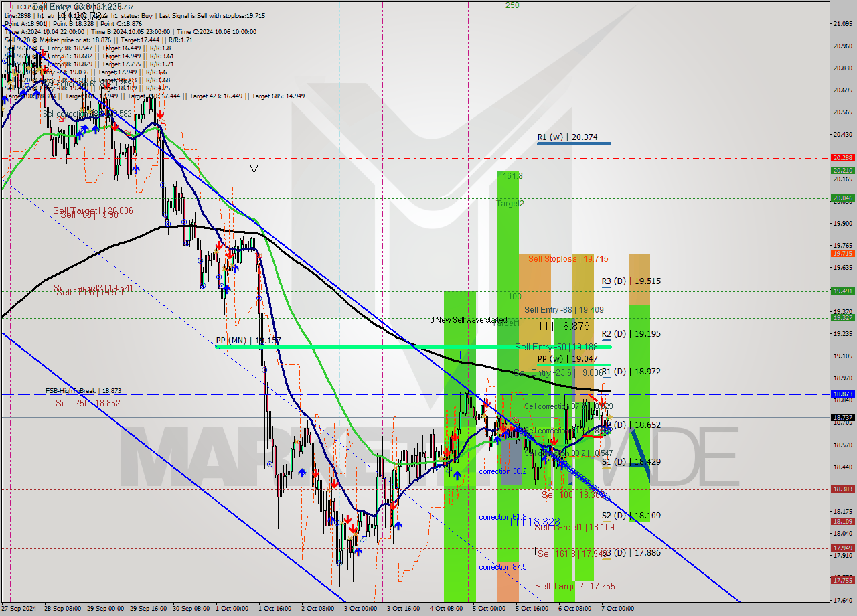Click the 'R1 (w) | 20.374' resistance label
This screenshot has height=616, width=857.
[x=567, y=137]
